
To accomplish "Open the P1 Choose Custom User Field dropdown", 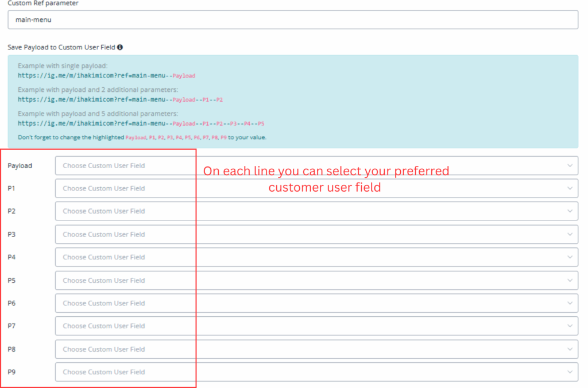I will pos(316,188).
